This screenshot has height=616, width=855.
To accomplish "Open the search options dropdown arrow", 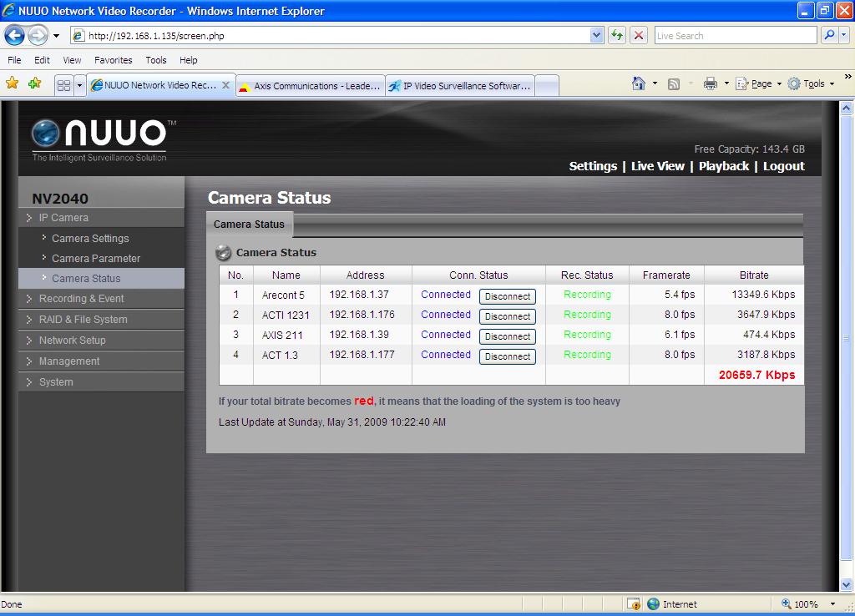I will point(844,36).
